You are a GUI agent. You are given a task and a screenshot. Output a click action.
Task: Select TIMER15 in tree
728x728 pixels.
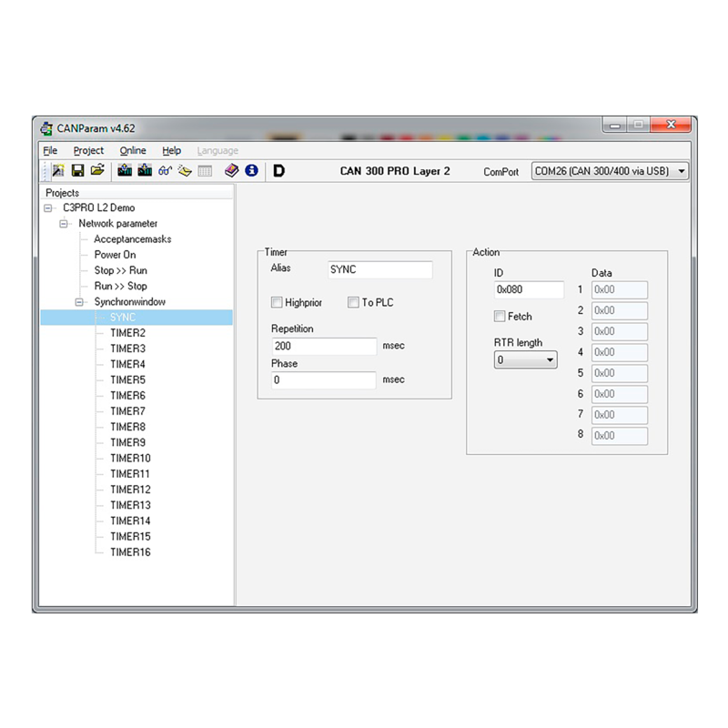(x=130, y=537)
